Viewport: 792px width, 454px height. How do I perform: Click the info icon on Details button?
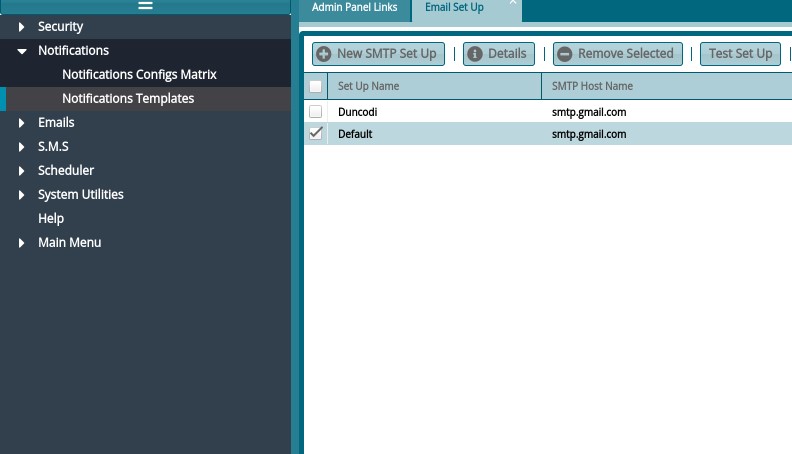tap(475, 54)
